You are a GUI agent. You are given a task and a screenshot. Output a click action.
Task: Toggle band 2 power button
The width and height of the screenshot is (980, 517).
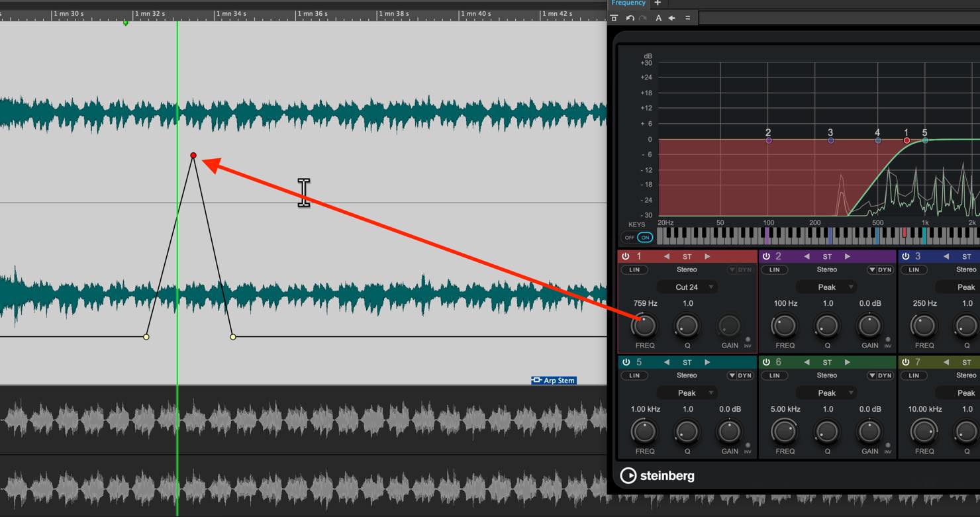click(766, 256)
